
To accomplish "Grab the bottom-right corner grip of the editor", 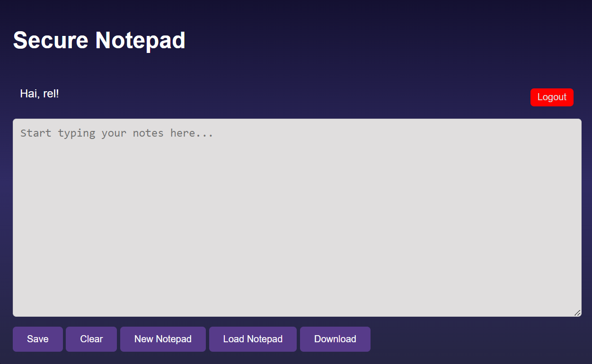I will pyautogui.click(x=577, y=312).
